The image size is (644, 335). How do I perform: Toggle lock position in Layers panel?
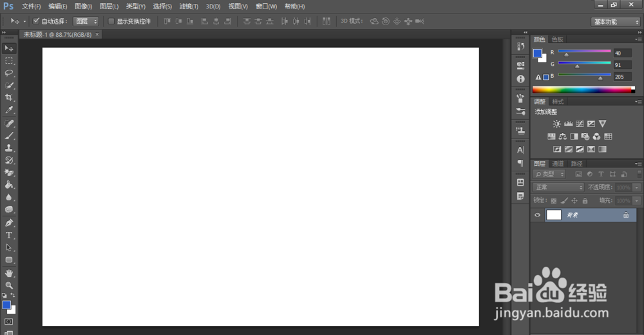coord(574,200)
